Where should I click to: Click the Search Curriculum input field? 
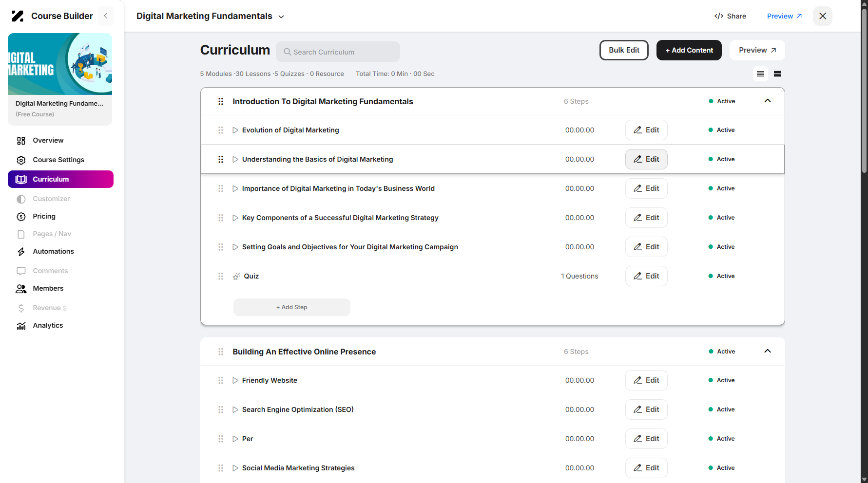[338, 52]
